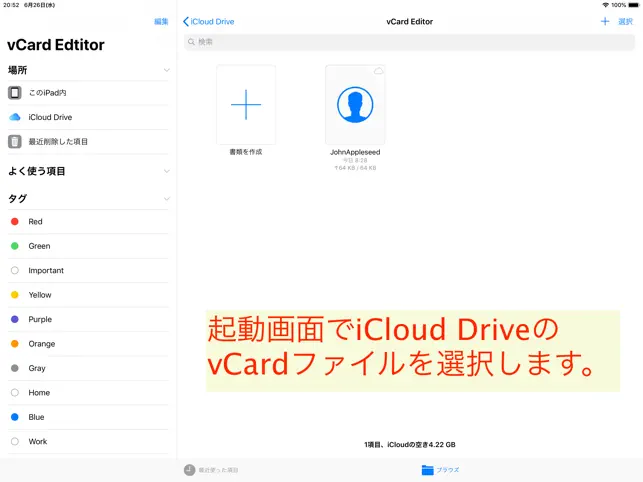Tap the iCloud download cloud icon on JohnAppleseed
Image resolution: width=643 pixels, height=482 pixels.
coord(379,71)
